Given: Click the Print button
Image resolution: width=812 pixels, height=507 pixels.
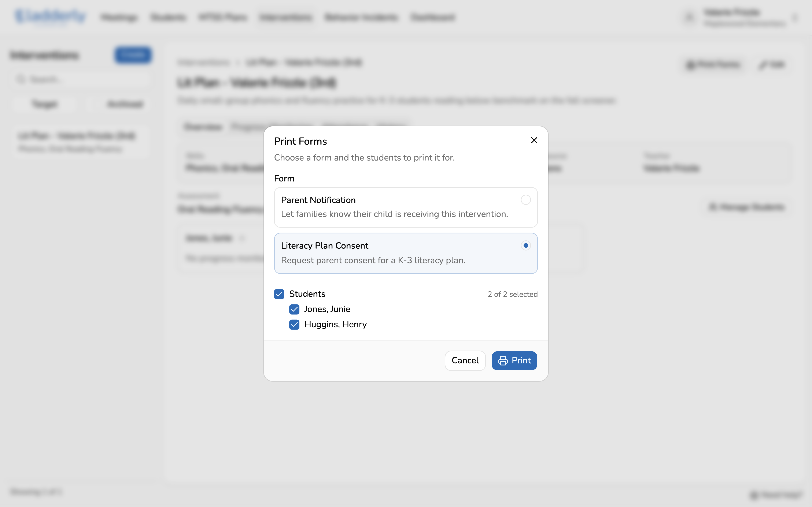Looking at the screenshot, I should pos(514,360).
